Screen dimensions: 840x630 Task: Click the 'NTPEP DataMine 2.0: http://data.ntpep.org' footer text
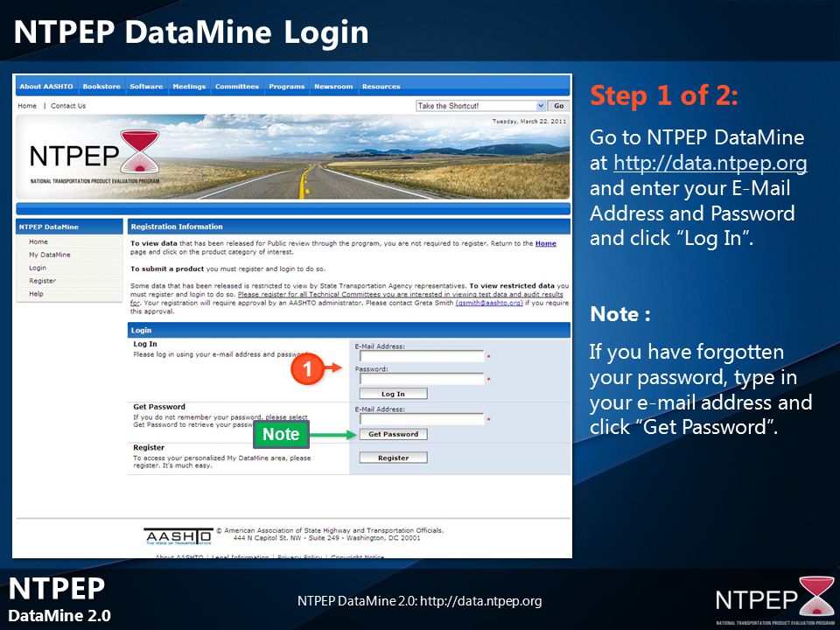419,601
